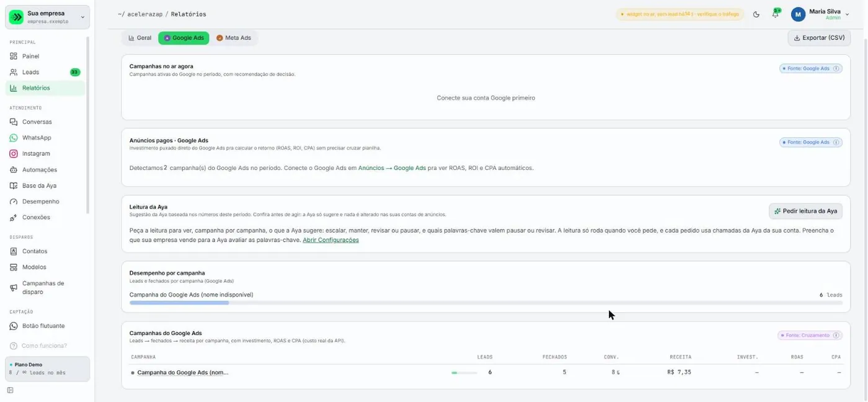
Task: Click the Fonte: Cruzamento badge
Action: 810,336
